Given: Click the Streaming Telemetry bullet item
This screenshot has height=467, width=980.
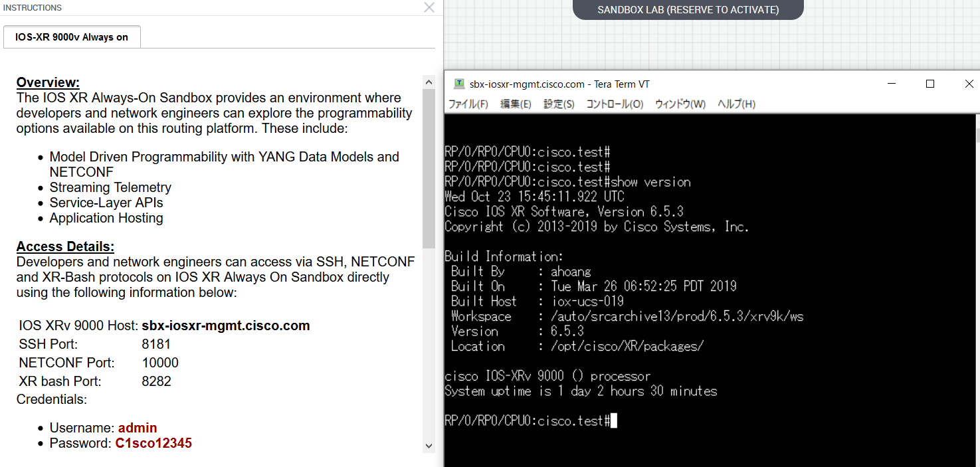Looking at the screenshot, I should click(110, 187).
